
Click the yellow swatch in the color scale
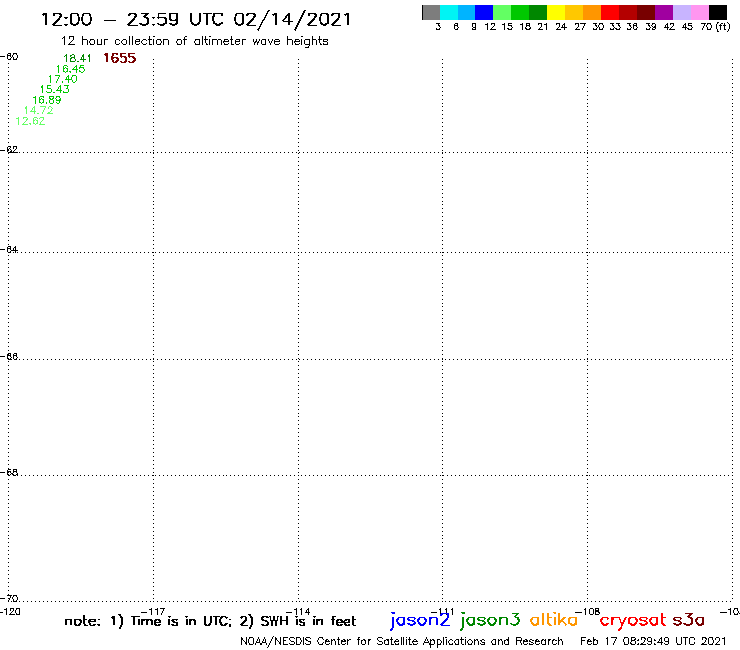[556, 12]
